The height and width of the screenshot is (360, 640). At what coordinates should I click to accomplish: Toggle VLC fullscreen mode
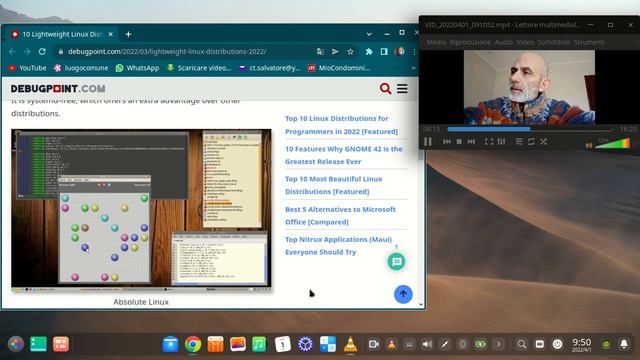489,142
